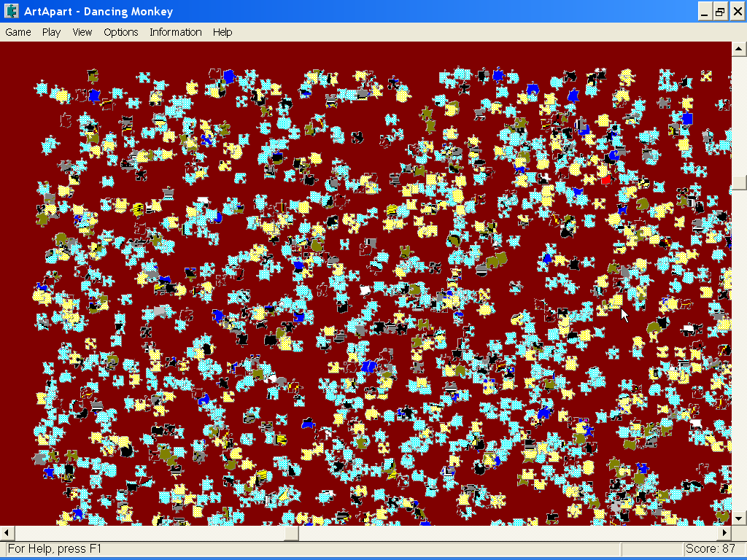Click the ArtApart icon in the title bar
Viewport: 747px width, 560px height.
click(11, 11)
